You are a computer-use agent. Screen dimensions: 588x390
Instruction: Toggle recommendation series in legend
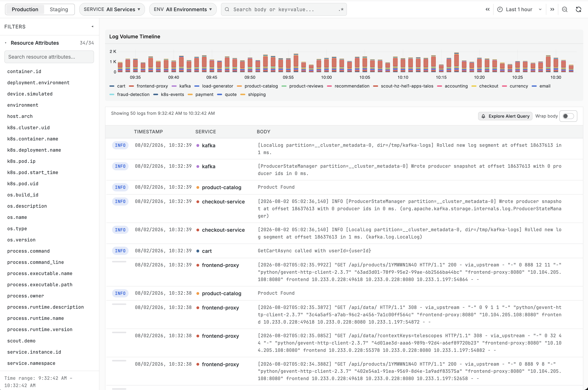348,86
